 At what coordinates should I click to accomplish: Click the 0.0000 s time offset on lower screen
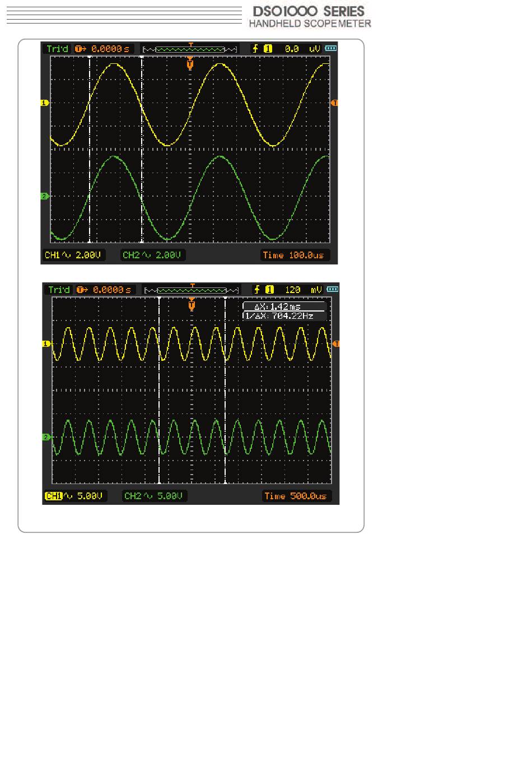tap(112, 290)
